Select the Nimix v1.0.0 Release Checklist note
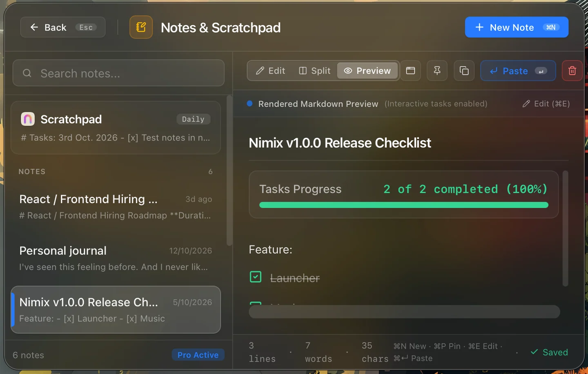Screen dimensions: 588x374 click(x=116, y=310)
